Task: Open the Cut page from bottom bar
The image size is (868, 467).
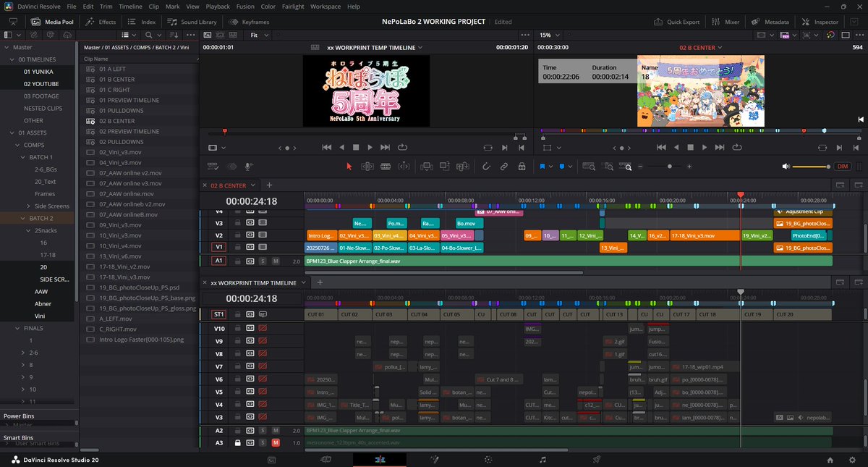Action: [325, 460]
